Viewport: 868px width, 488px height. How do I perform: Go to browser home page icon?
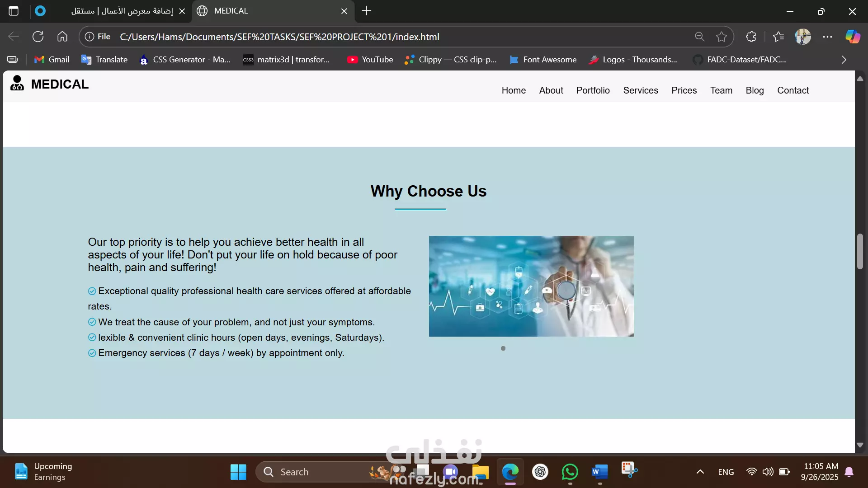pos(62,37)
